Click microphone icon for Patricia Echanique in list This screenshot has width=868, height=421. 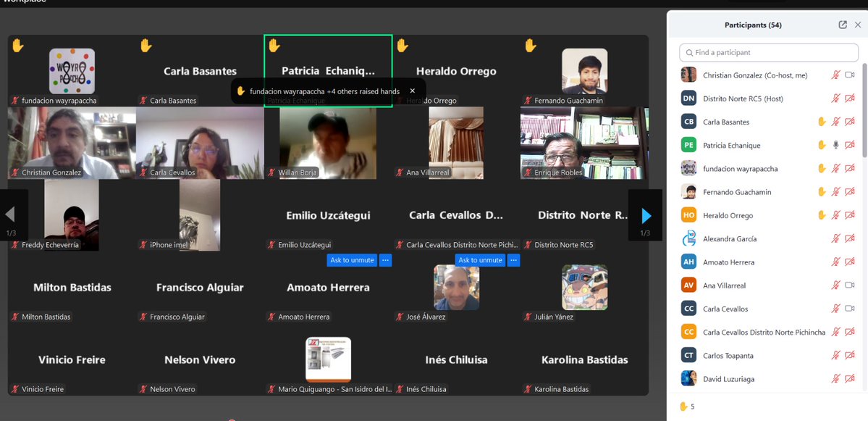836,145
